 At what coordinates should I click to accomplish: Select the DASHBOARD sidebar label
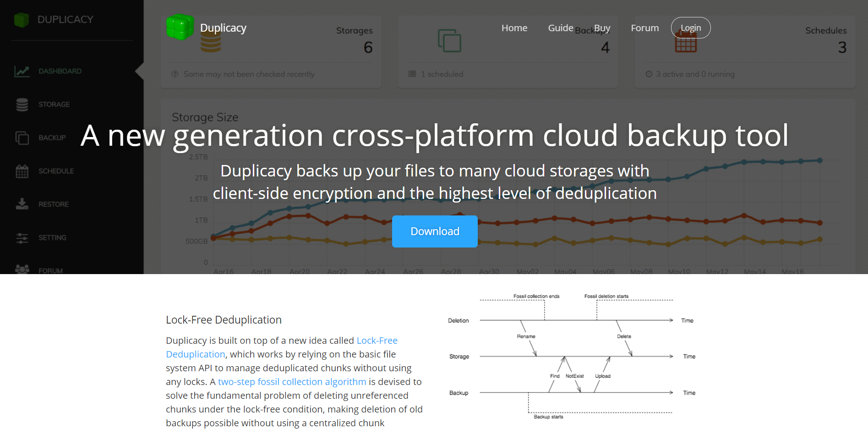tap(60, 71)
